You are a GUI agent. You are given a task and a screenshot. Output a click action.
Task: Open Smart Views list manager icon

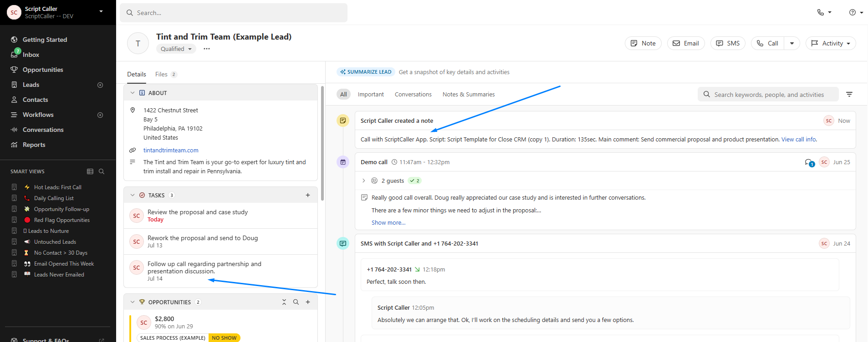coord(90,171)
